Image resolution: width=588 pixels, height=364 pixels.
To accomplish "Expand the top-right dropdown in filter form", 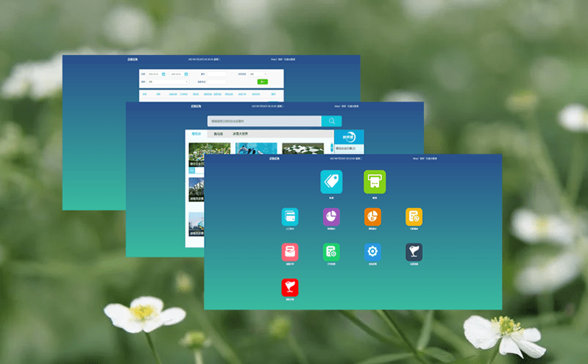I will pos(258,74).
